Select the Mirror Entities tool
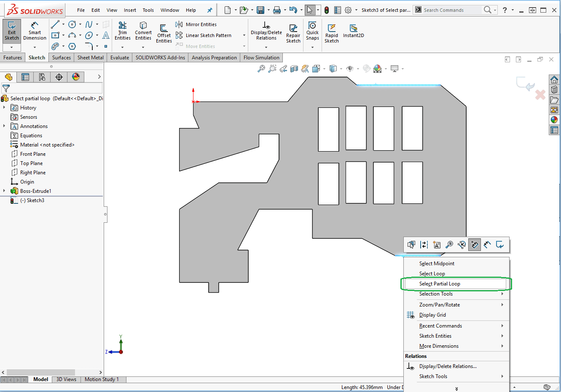The height and width of the screenshot is (392, 561). [196, 24]
